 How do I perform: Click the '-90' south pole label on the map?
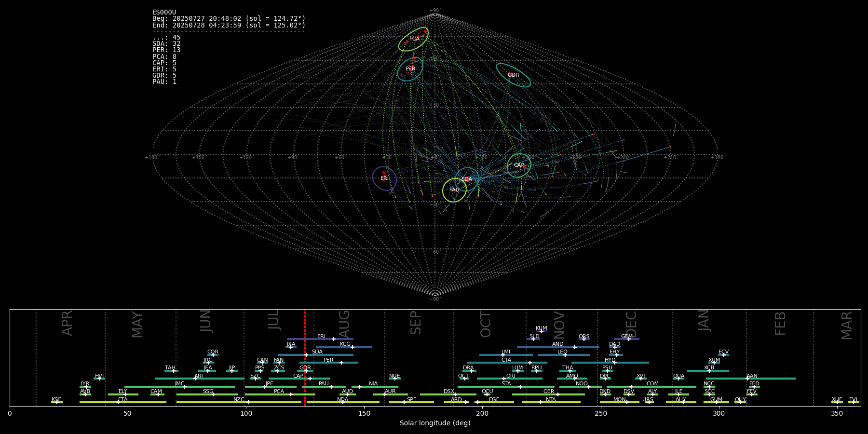point(435,299)
